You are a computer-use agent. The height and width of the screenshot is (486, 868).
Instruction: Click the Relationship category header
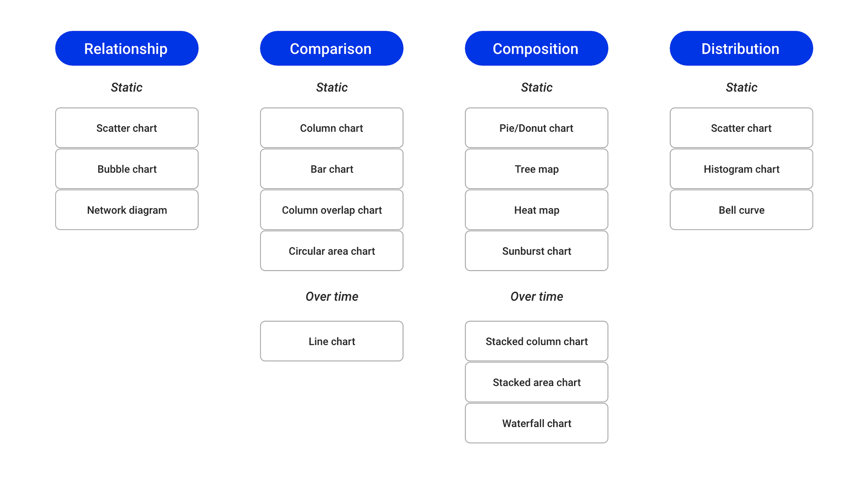[127, 48]
